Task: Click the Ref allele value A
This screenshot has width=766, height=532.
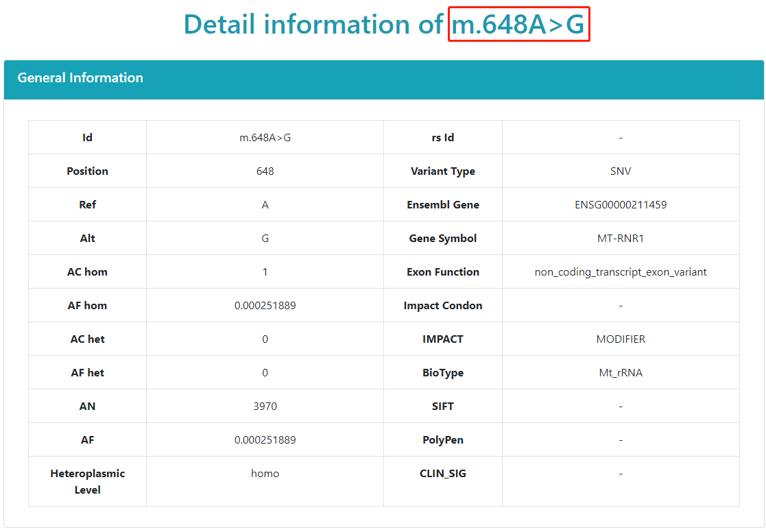Action: pyautogui.click(x=265, y=205)
